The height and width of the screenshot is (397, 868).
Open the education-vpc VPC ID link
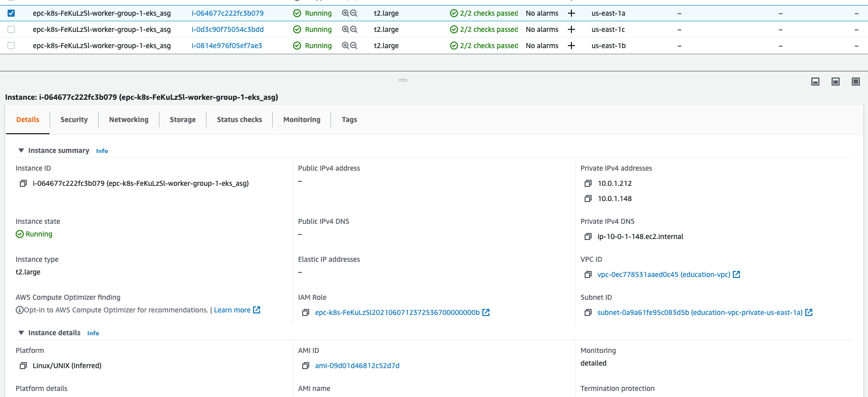[x=664, y=274]
